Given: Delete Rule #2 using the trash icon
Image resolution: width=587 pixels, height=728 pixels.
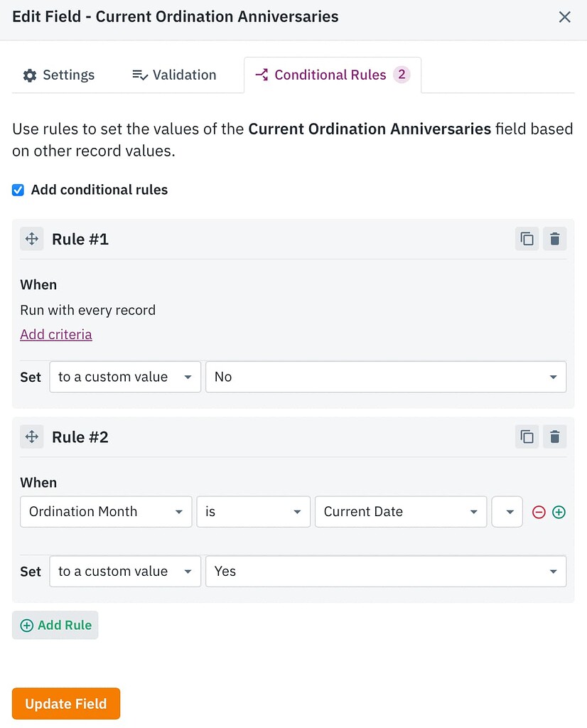Looking at the screenshot, I should [555, 437].
